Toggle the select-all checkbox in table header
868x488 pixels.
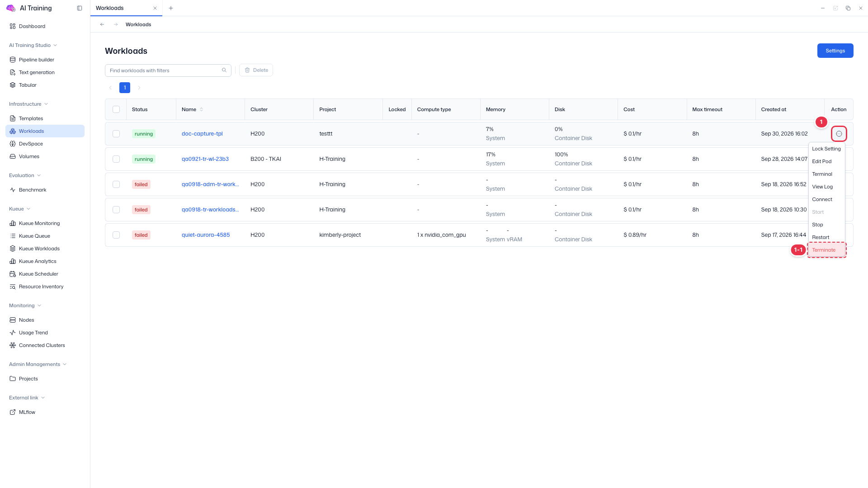click(x=116, y=109)
